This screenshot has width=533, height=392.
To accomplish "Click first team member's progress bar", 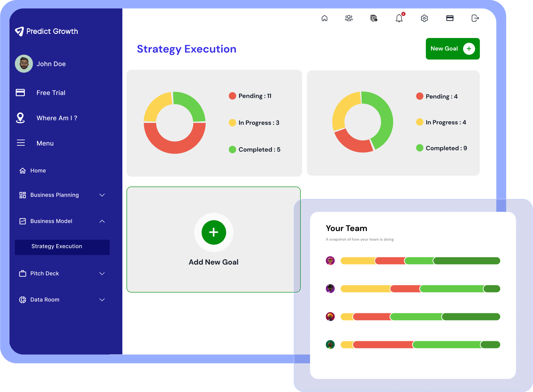I will (x=420, y=261).
